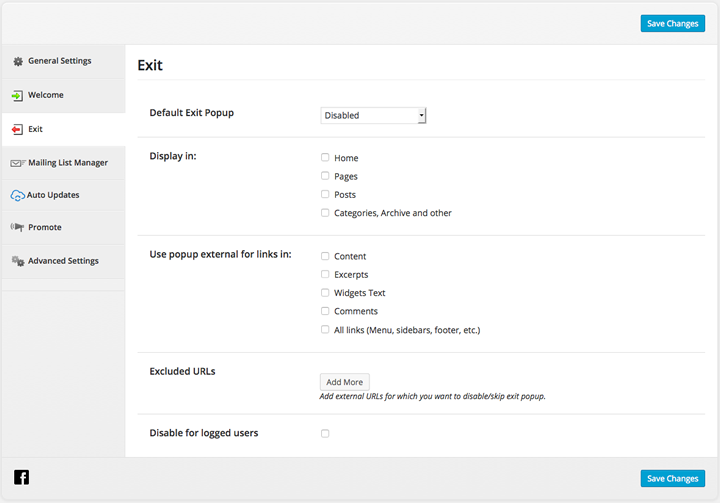The height and width of the screenshot is (503, 720).
Task: Select the Exit tab
Action: click(x=63, y=130)
